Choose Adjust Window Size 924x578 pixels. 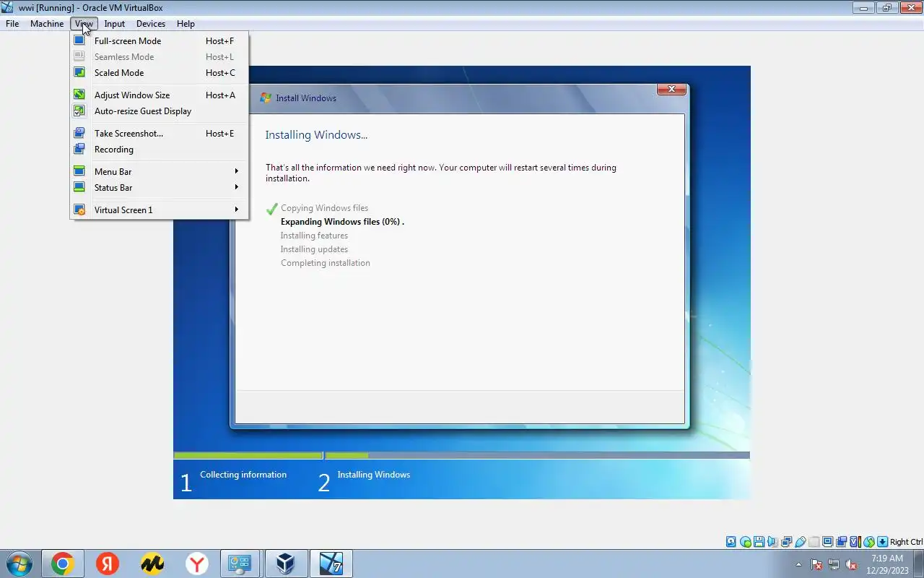160,95
